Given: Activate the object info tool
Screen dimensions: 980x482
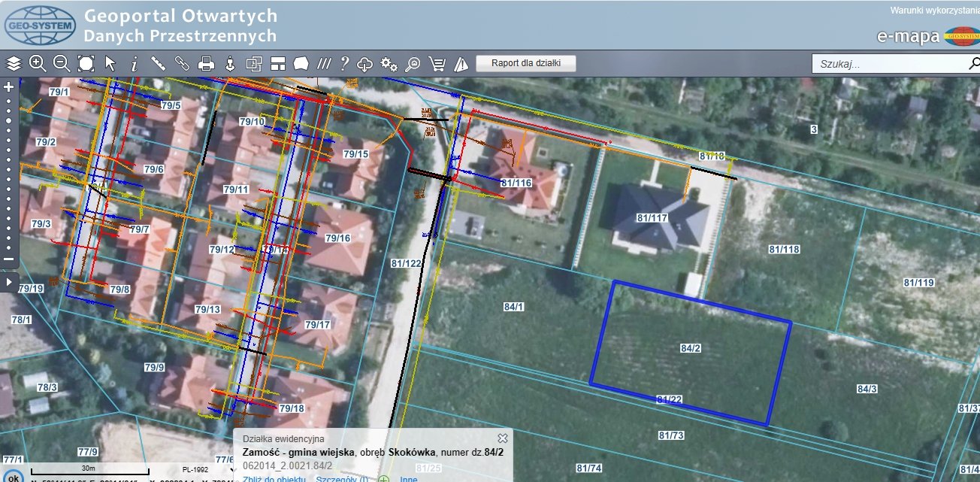Looking at the screenshot, I should click(x=134, y=64).
